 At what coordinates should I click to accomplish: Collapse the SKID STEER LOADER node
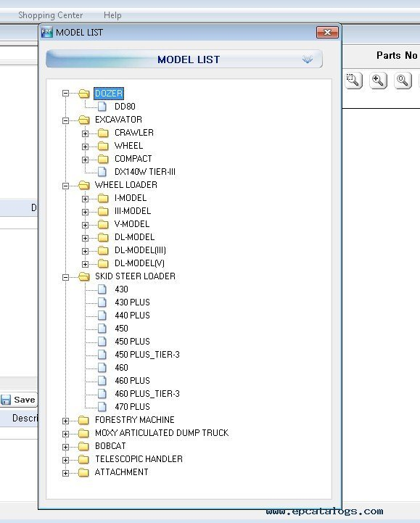(x=66, y=277)
